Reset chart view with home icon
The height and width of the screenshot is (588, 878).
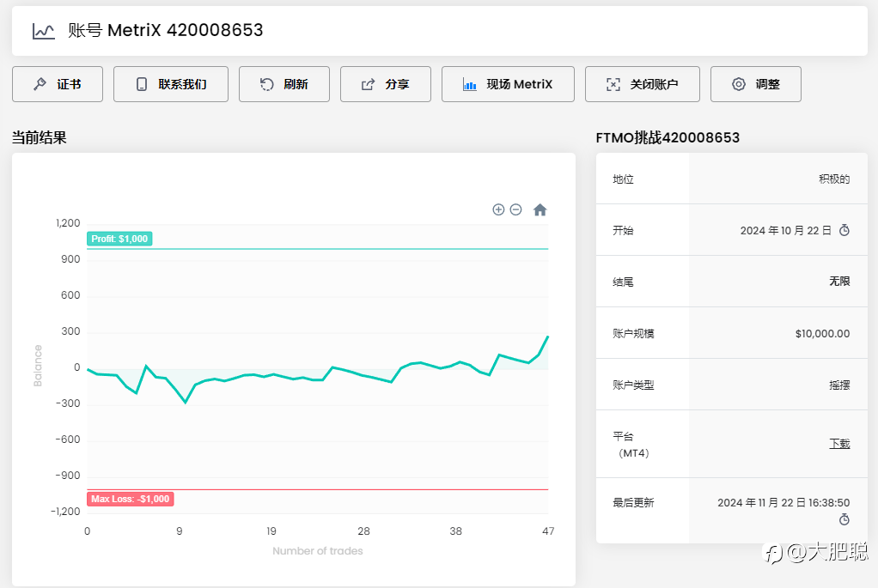(x=540, y=209)
